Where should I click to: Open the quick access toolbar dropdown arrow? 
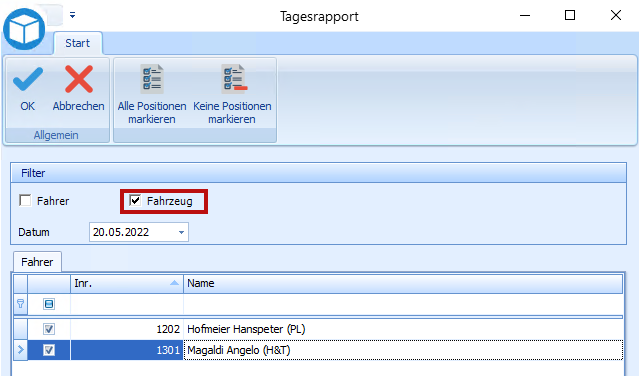click(x=73, y=15)
